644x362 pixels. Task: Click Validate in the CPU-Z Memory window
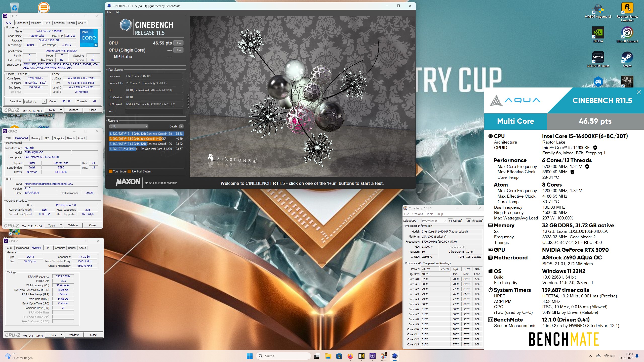(x=74, y=335)
